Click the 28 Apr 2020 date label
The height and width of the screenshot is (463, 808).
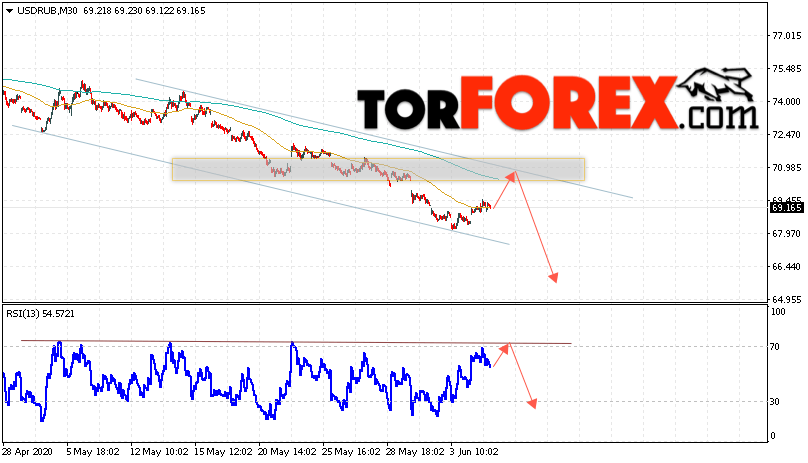pyautogui.click(x=27, y=452)
